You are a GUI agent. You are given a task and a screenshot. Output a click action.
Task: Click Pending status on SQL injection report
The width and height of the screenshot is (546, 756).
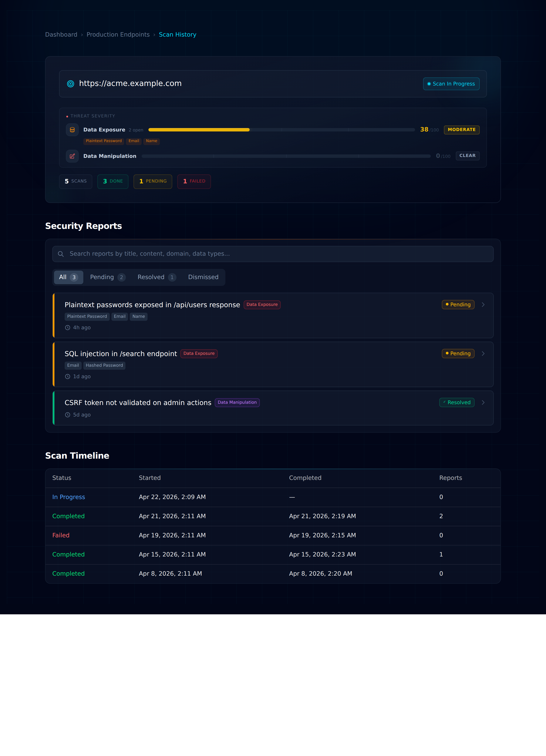pyautogui.click(x=458, y=354)
